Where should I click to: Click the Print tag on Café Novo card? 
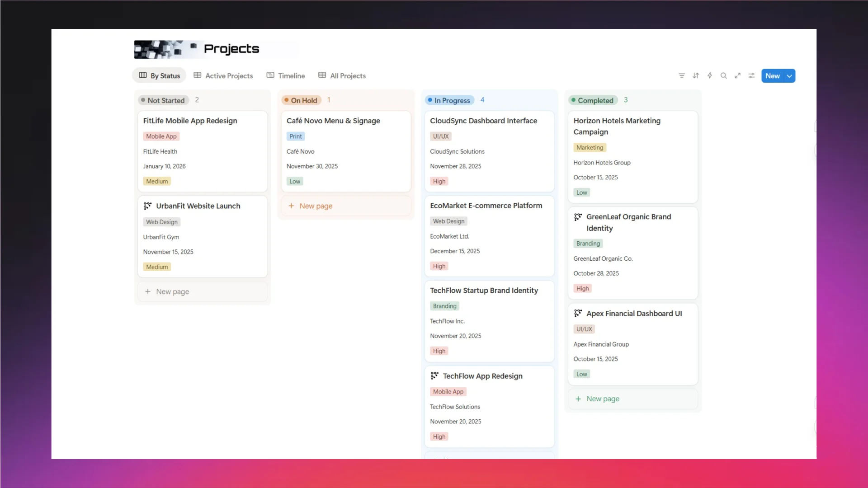pyautogui.click(x=296, y=136)
